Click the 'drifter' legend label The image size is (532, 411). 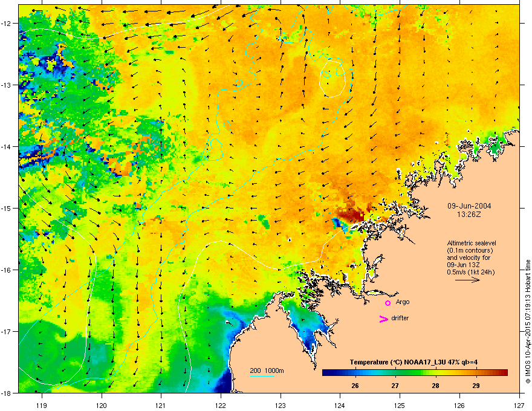click(x=400, y=318)
